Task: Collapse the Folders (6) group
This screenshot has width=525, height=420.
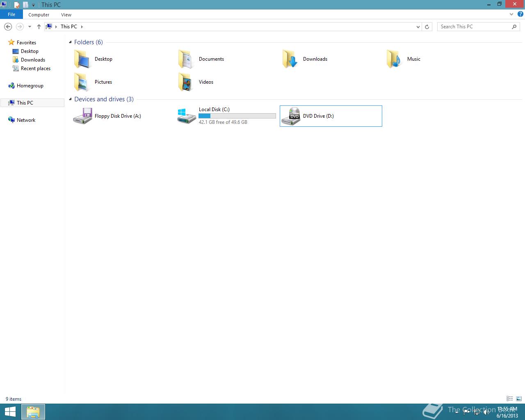Action: (x=70, y=42)
